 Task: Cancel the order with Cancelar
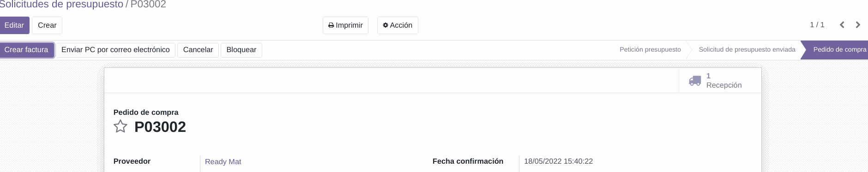[x=198, y=50]
